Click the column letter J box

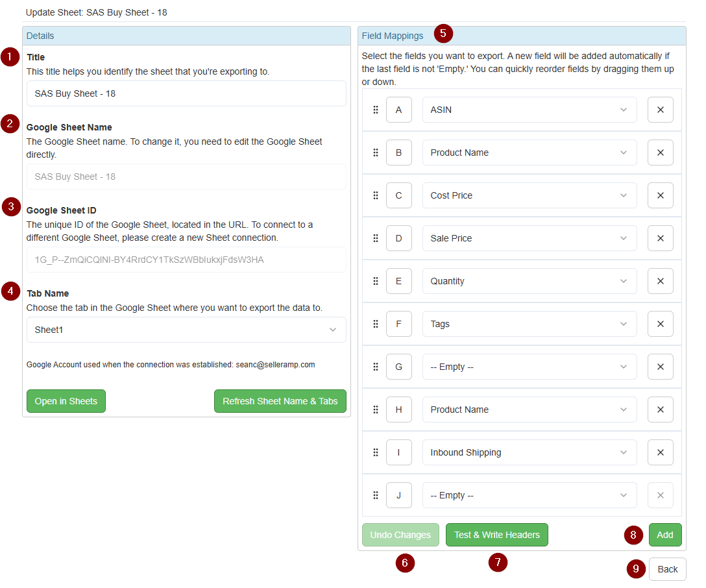click(399, 495)
